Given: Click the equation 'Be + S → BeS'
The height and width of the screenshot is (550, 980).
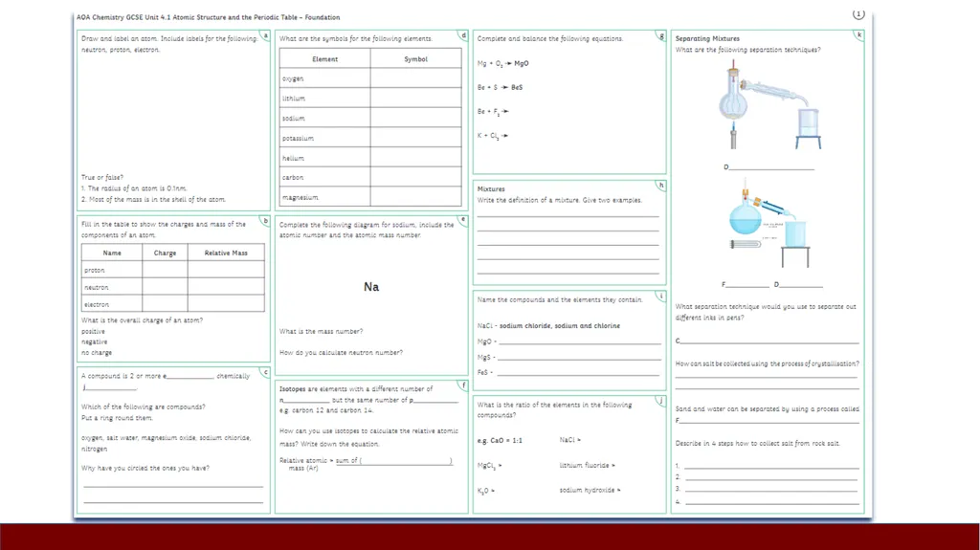Looking at the screenshot, I should point(500,87).
